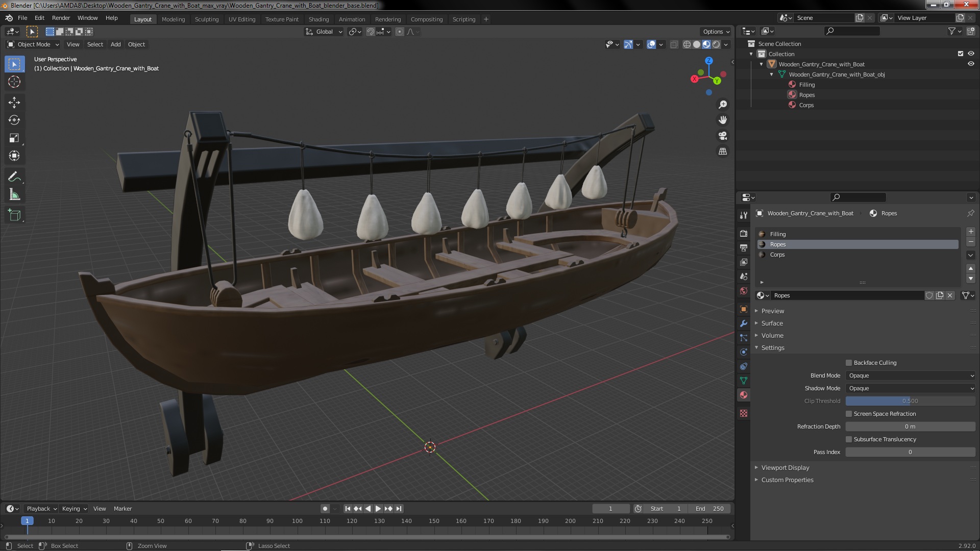
Task: Open the Blend Mode dropdown
Action: 911,375
